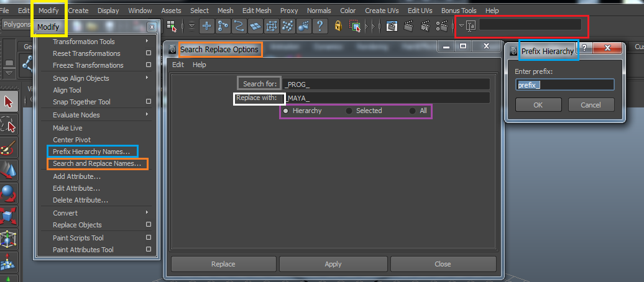The height and width of the screenshot is (282, 644).
Task: Select the Lasso tool in toolbox
Action: coord(9,124)
